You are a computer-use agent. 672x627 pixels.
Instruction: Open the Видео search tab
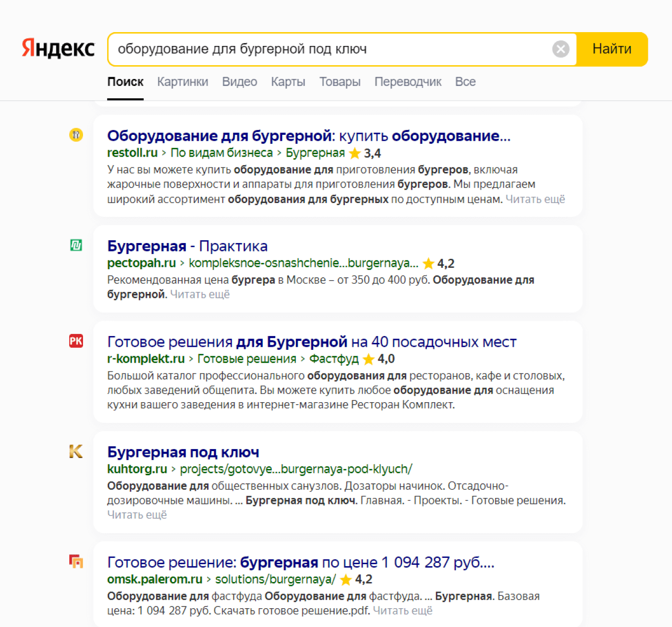[239, 82]
